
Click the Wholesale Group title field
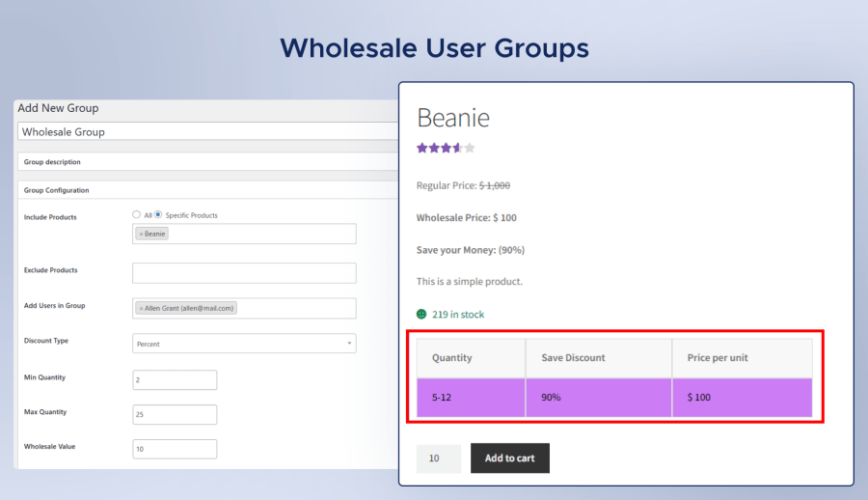(x=208, y=131)
